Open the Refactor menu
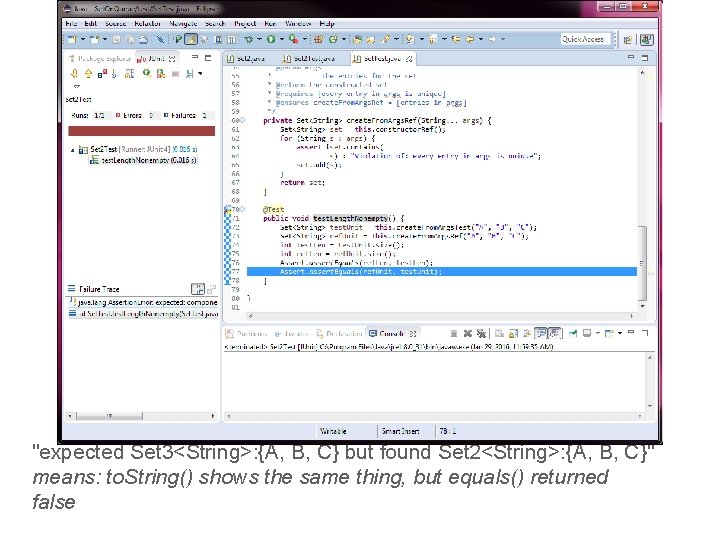Image resolution: width=720 pixels, height=540 pixels. coord(147,23)
